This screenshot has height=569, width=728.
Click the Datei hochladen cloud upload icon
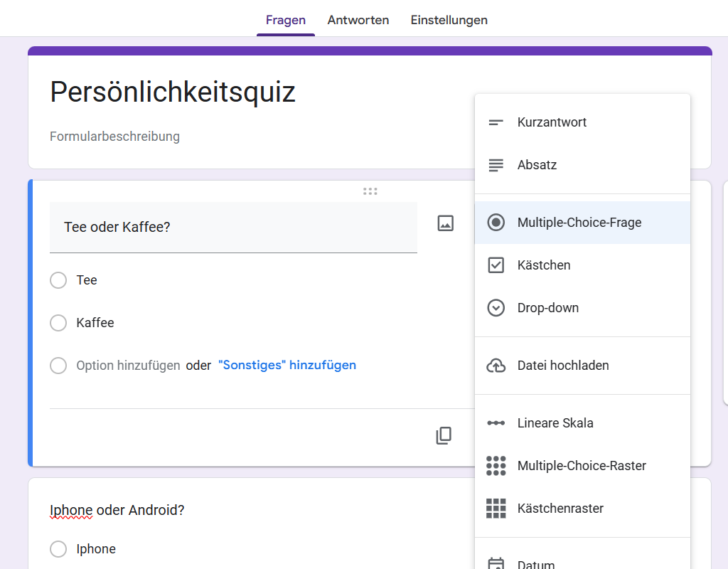[x=496, y=366]
